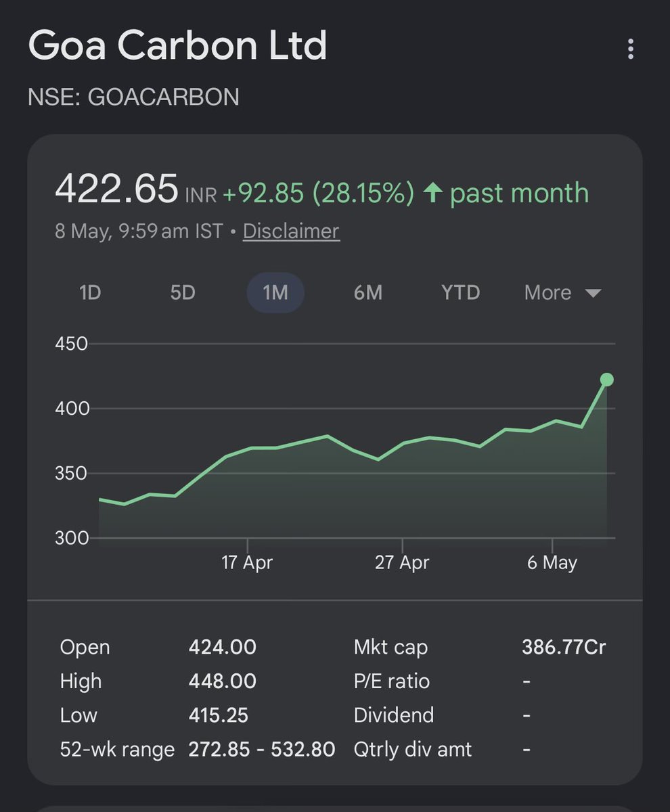Select the 1D time range tab
Image resolution: width=670 pixels, height=812 pixels.
[x=90, y=293]
